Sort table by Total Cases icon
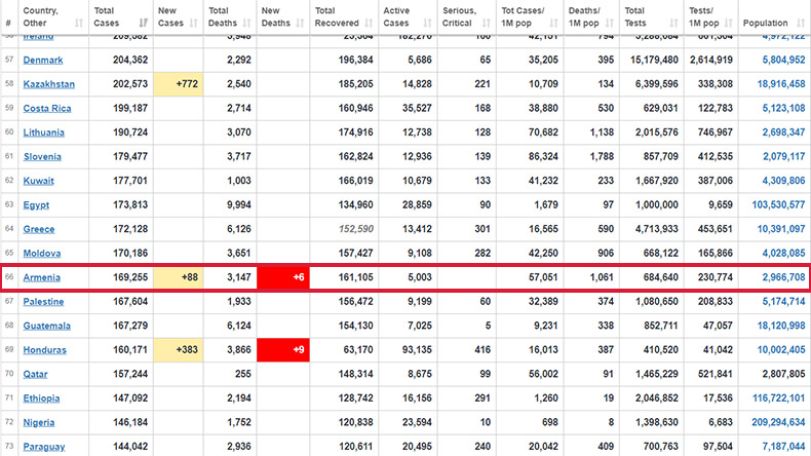This screenshot has width=811, height=456. pos(143,23)
